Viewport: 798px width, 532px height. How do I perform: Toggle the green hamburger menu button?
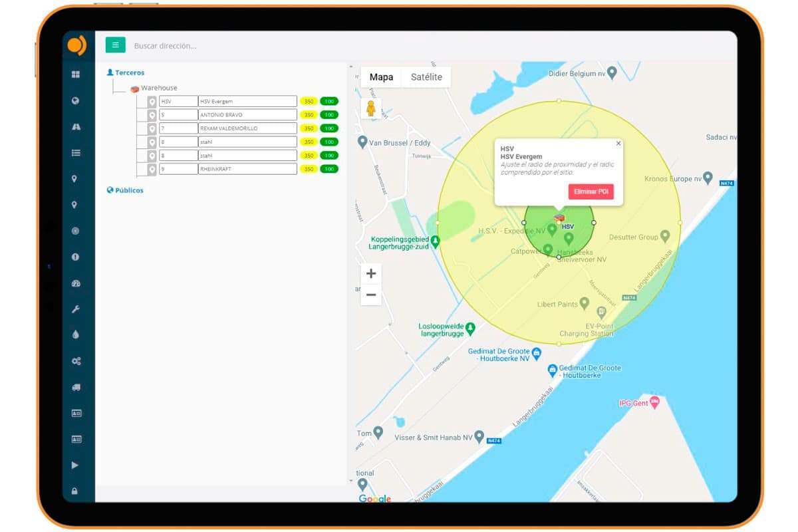coord(116,45)
